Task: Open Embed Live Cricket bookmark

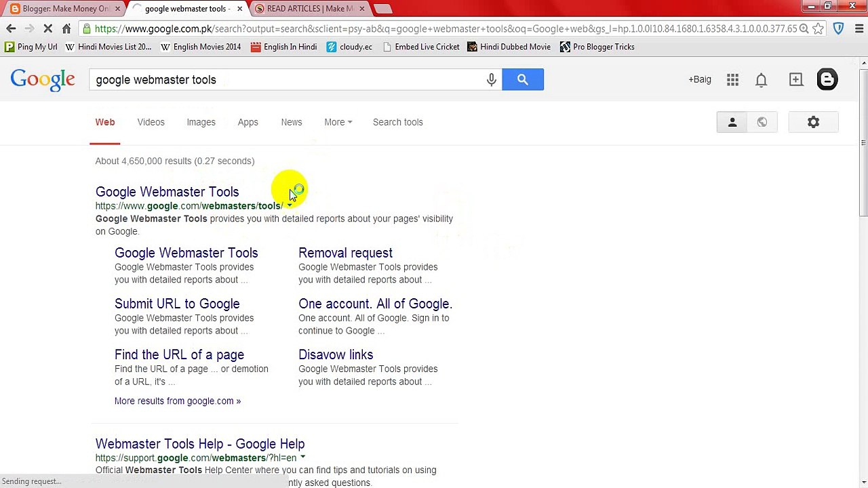Action: [420, 47]
